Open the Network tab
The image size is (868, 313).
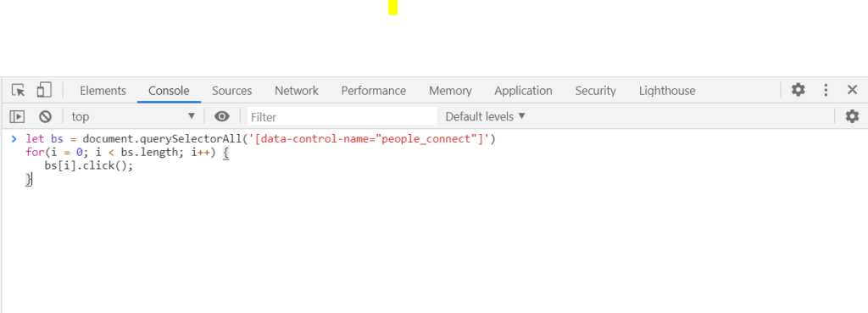[x=297, y=91]
